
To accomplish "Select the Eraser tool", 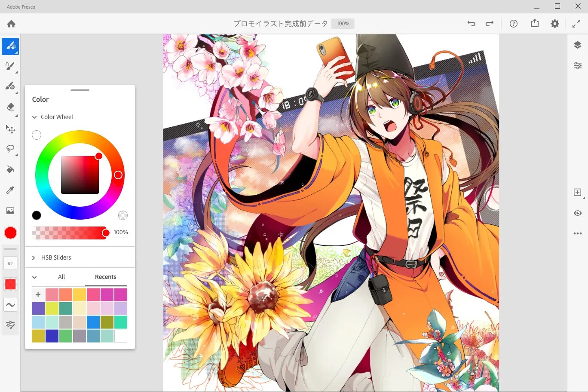I will pos(10,107).
